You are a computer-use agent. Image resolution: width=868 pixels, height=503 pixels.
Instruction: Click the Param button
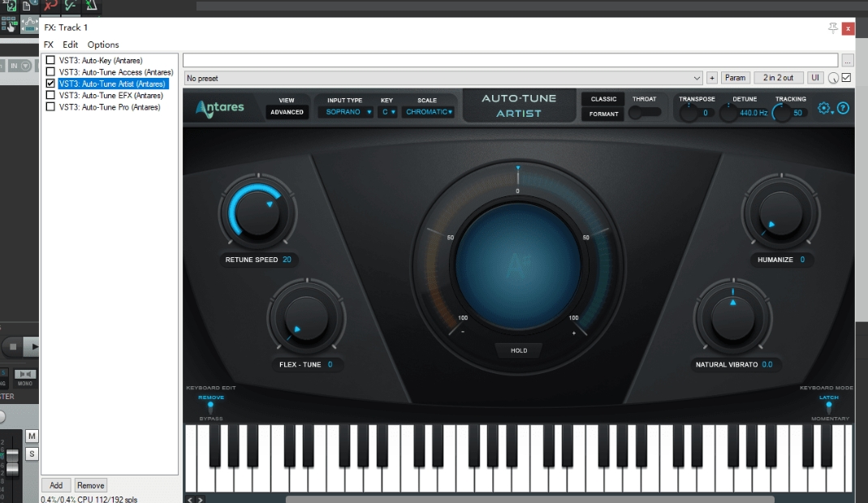(735, 78)
